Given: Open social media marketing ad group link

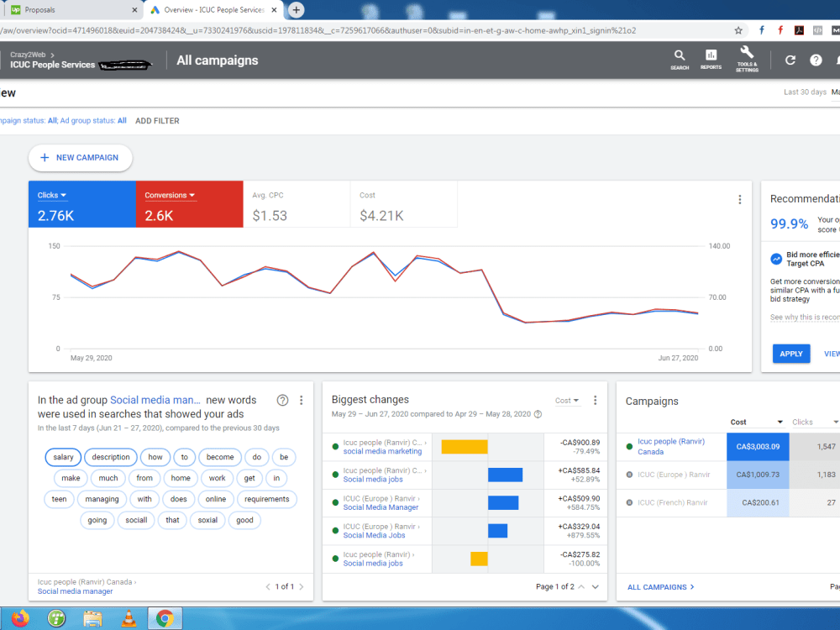Looking at the screenshot, I should [x=382, y=452].
